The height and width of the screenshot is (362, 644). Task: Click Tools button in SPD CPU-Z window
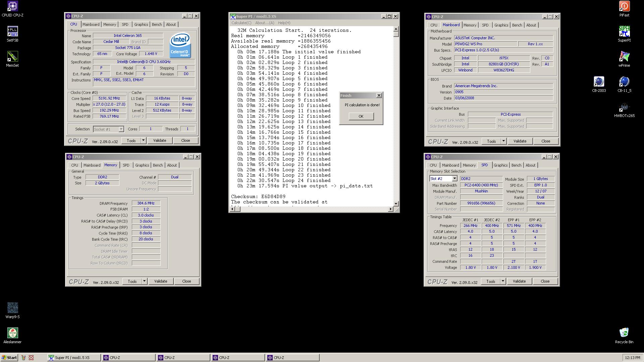tap(491, 281)
